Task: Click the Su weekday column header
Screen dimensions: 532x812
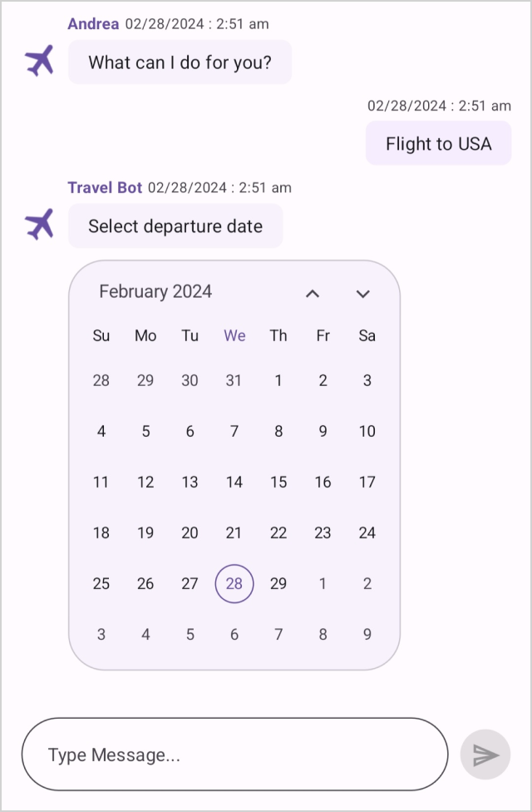Action: (x=101, y=335)
